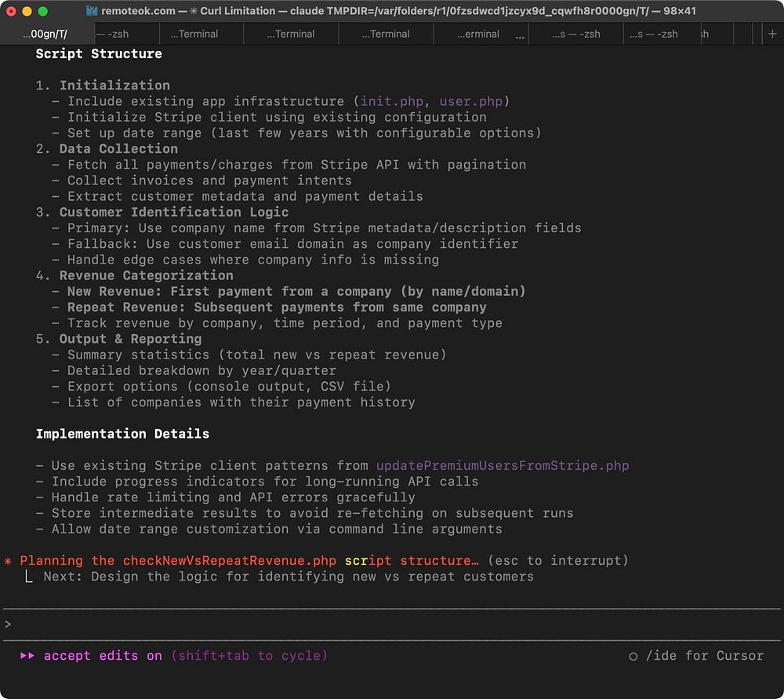
Task: Open the first ...s — -zsh tab
Action: tap(575, 34)
